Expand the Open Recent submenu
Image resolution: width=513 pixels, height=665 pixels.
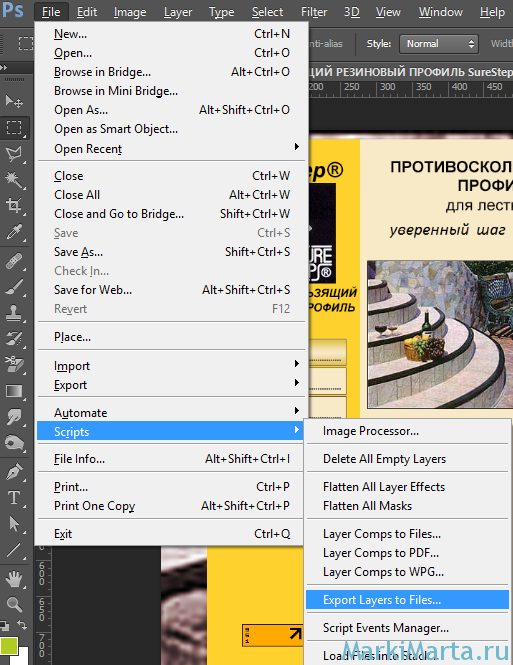click(171, 149)
